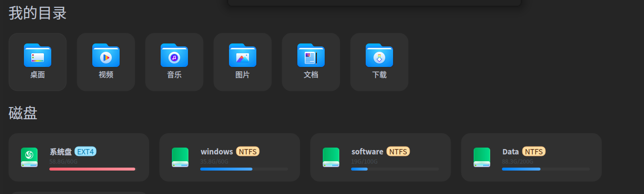The height and width of the screenshot is (194, 644).
Task: Click the Data disk usage bar
Action: [546, 169]
